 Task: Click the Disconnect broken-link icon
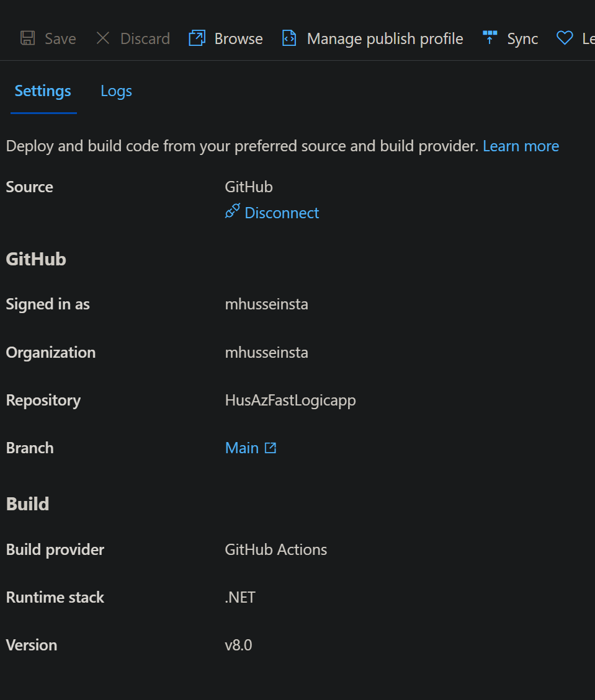pos(232,212)
